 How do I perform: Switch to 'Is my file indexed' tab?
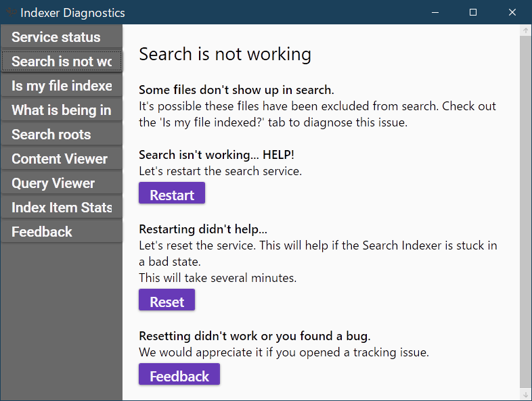pyautogui.click(x=61, y=86)
